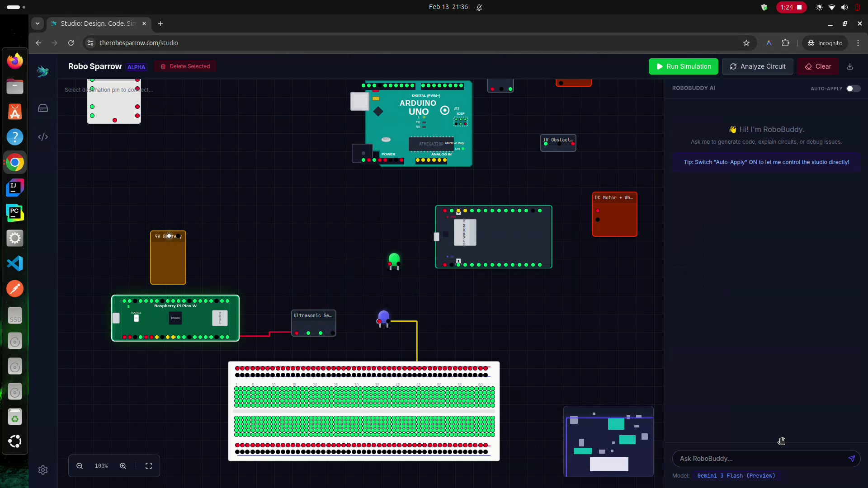Open the browser tab search dropdown
The image size is (868, 488).
pos(38,23)
